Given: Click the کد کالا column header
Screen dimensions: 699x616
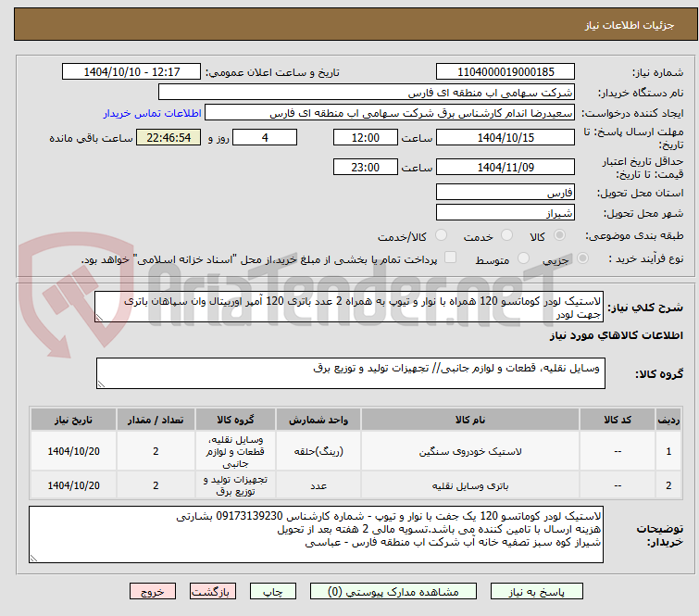Looking at the screenshot, I should point(618,420).
